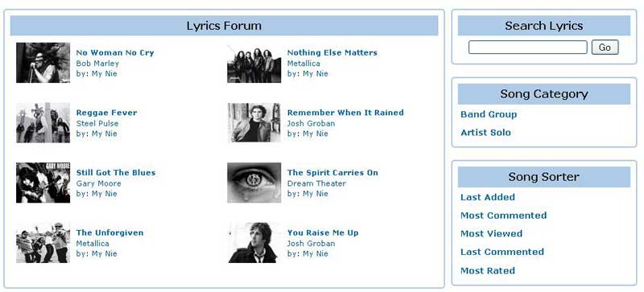This screenshot has width=644, height=292.
Task: Click the Go search button
Action: [x=605, y=47]
